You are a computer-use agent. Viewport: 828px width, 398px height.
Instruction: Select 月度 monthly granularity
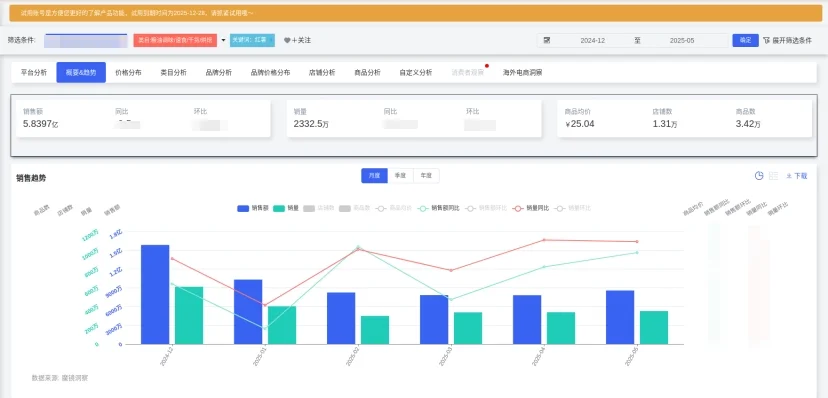pyautogui.click(x=374, y=176)
